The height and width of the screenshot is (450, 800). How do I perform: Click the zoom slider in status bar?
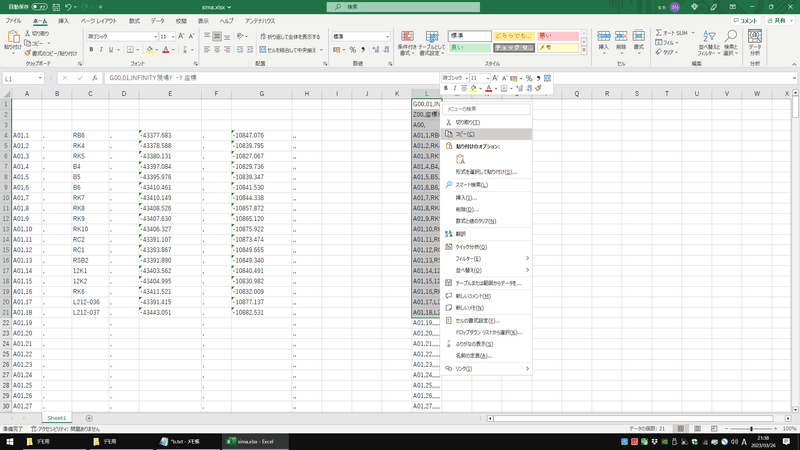pyautogui.click(x=751, y=429)
